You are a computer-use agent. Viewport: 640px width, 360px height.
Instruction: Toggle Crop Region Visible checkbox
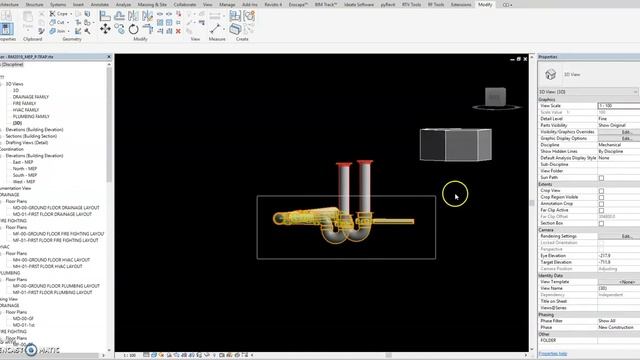coord(601,197)
